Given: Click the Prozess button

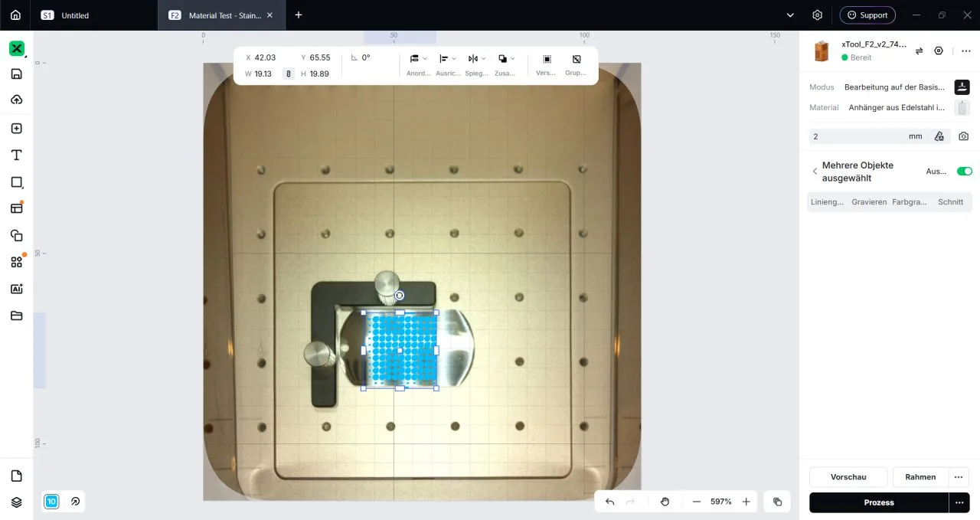Looking at the screenshot, I should [x=879, y=502].
